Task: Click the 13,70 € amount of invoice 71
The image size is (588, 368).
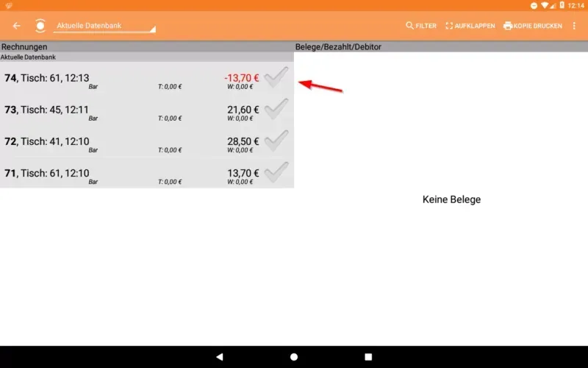Action: [x=243, y=173]
